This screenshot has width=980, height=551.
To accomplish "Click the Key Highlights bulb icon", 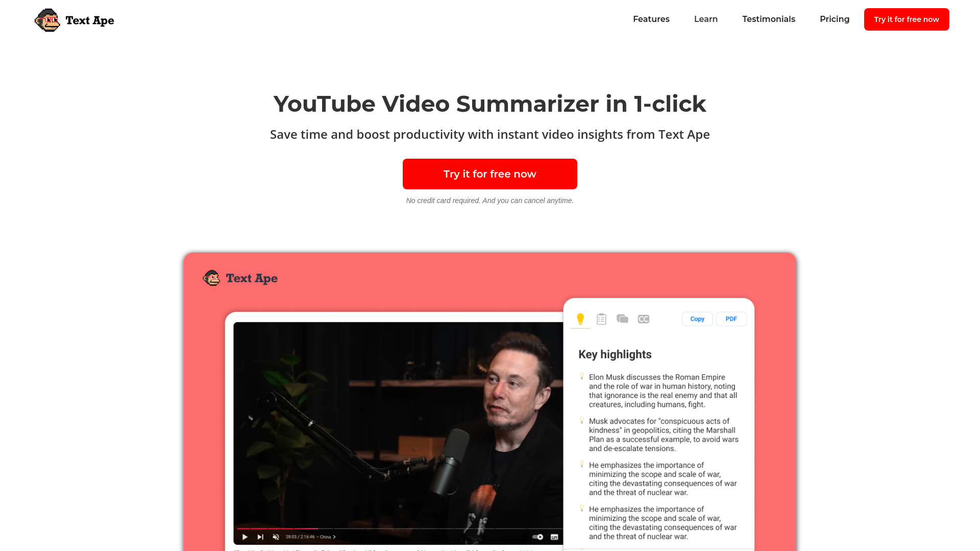I will coord(580,319).
